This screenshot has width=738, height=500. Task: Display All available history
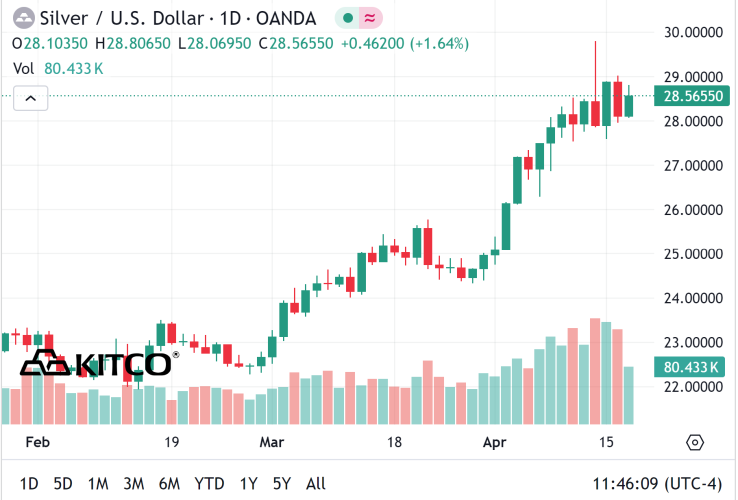315,484
